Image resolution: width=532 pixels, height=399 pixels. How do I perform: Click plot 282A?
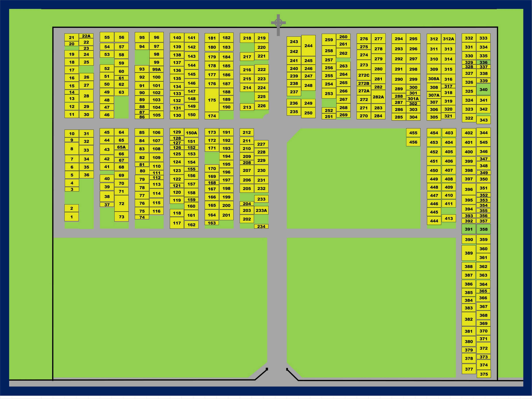378,97
